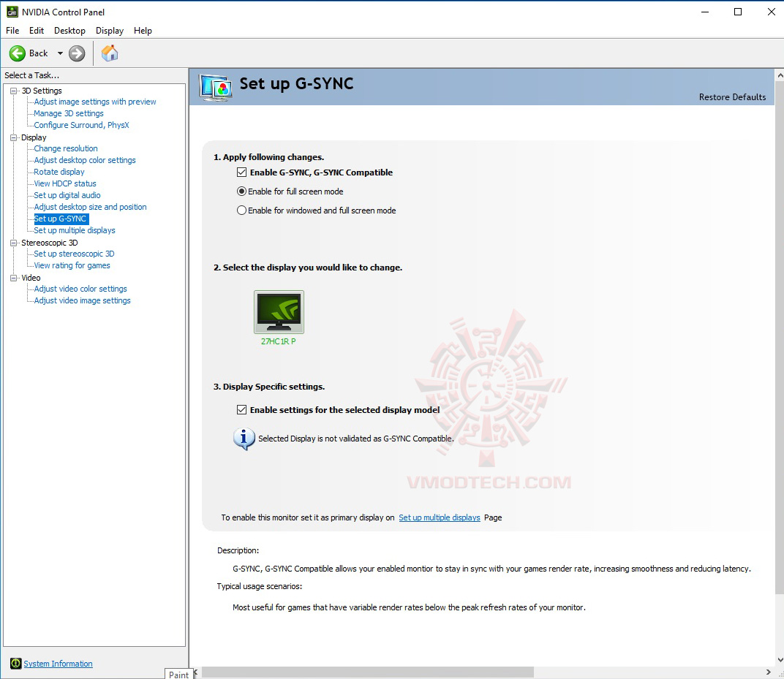Click horizontal scrollbar right arrow

point(769,672)
